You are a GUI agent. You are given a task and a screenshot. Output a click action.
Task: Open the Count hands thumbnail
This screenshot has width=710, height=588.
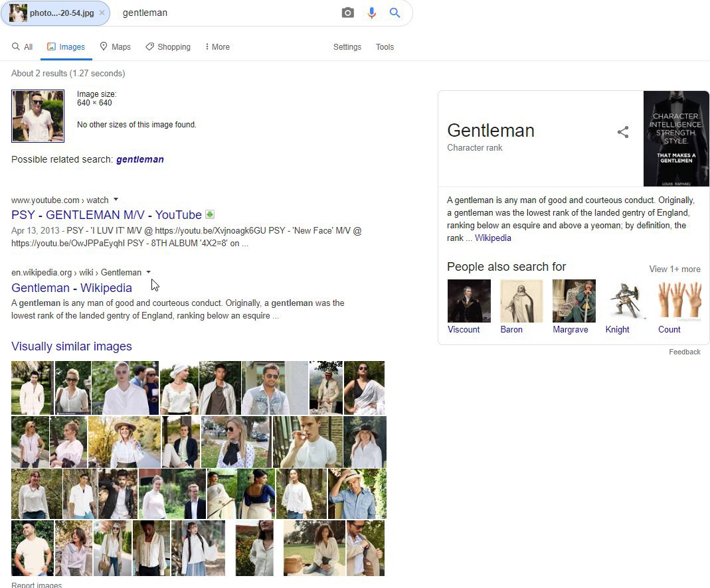coord(679,301)
